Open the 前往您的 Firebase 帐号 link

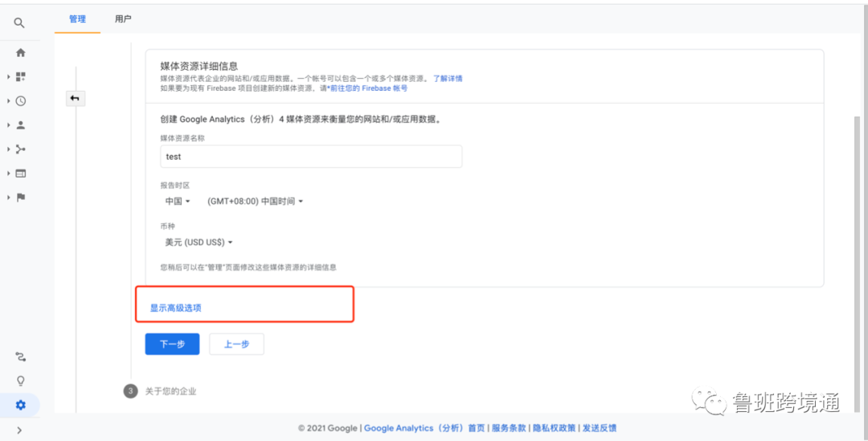point(368,88)
